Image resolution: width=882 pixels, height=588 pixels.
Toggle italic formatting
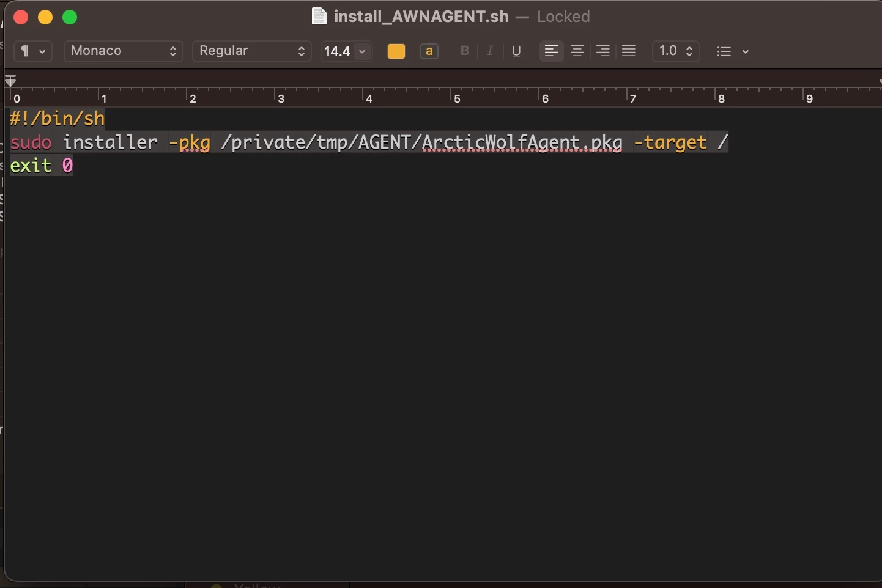(x=490, y=51)
